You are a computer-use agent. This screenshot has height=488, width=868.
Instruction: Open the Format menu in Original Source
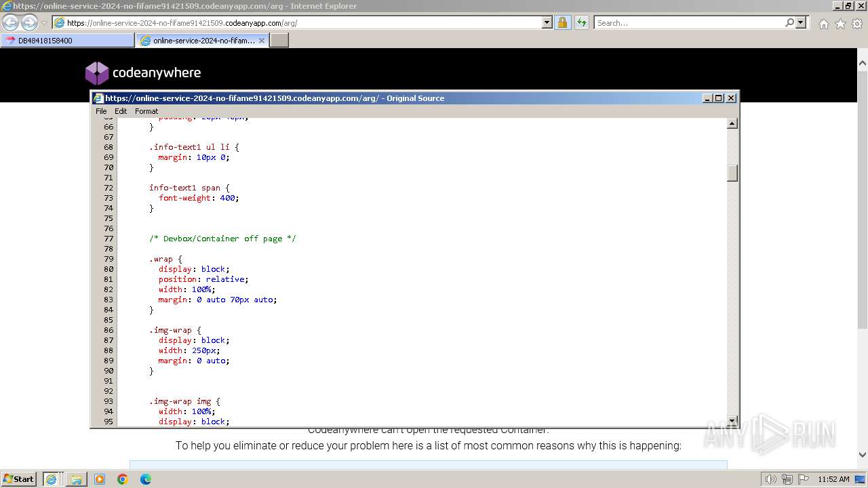[146, 111]
